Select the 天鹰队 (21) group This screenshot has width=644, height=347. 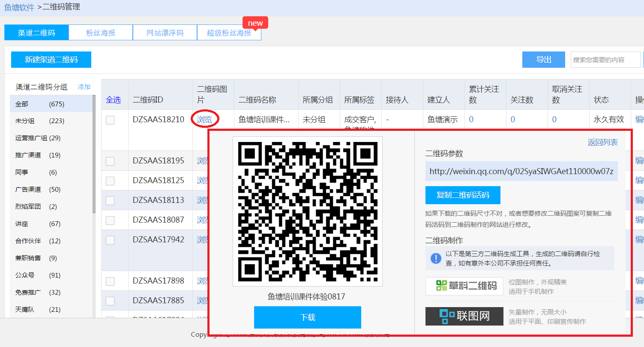[x=51, y=310]
